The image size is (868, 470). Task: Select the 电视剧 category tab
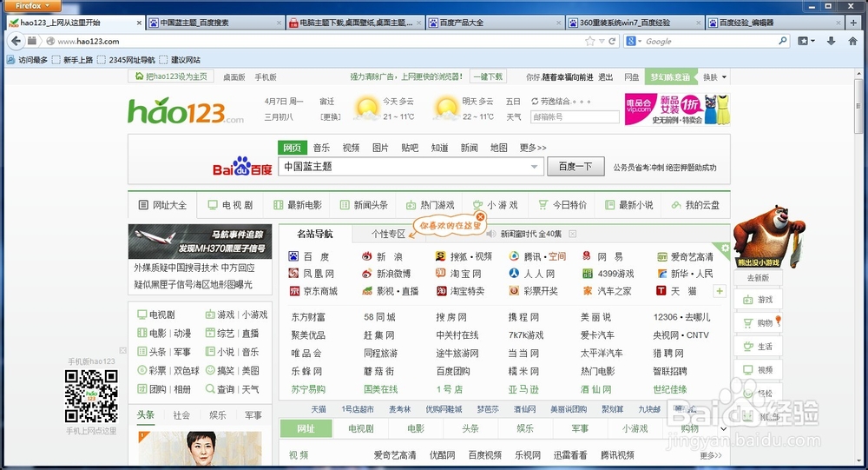(x=361, y=428)
